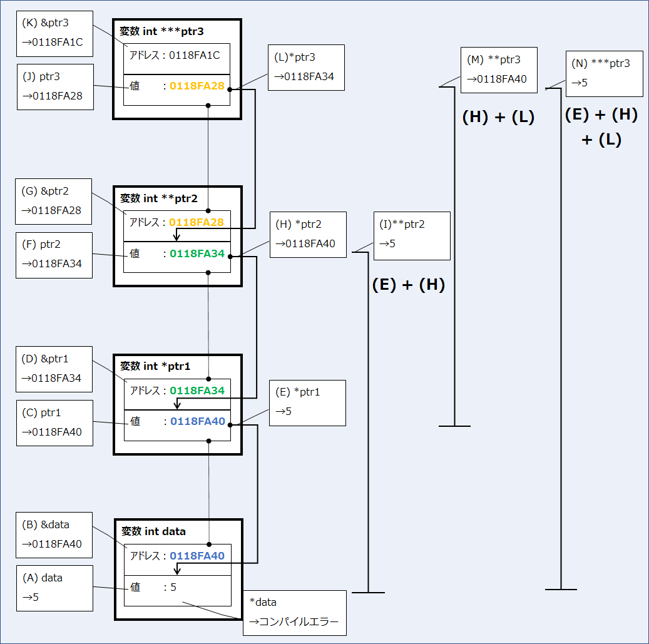Click the (K) &ptr3 label box

tap(54, 34)
